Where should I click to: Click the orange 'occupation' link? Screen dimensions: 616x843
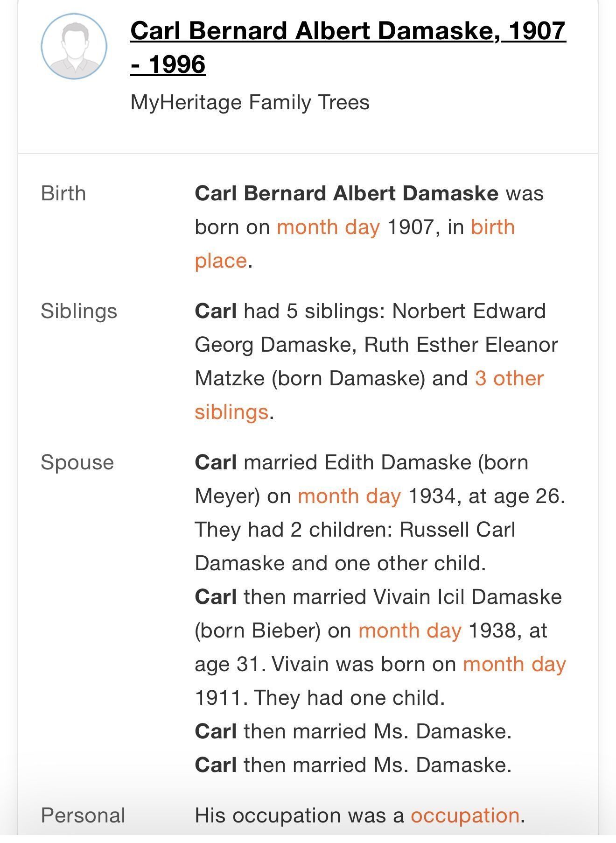point(465,816)
